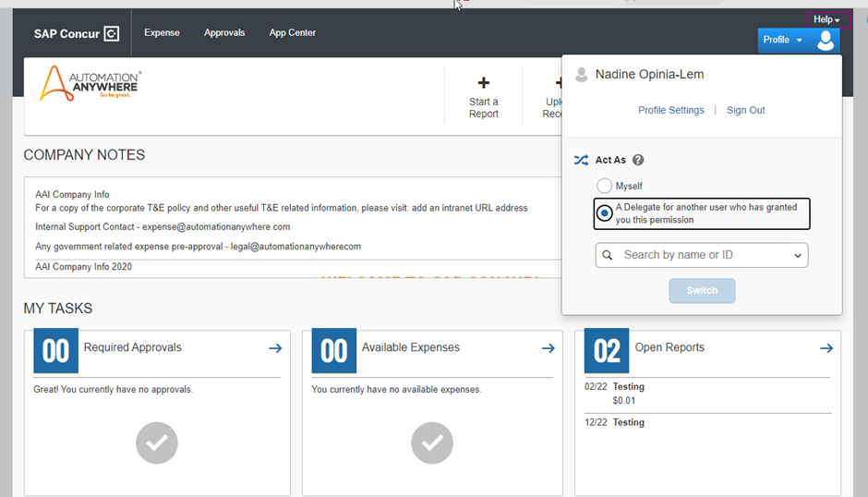Click the expense@automationanywhere.com contact line
Image resolution: width=868 pixels, height=497 pixels.
click(x=163, y=226)
